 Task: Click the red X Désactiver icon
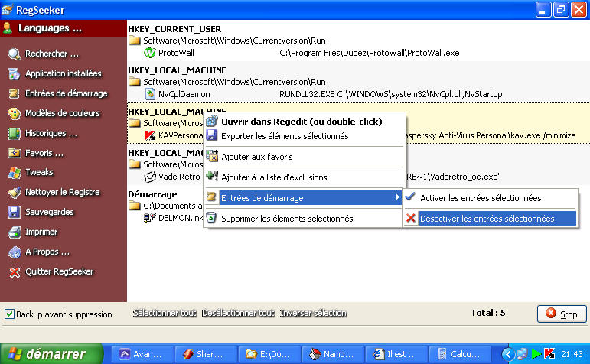(x=411, y=218)
